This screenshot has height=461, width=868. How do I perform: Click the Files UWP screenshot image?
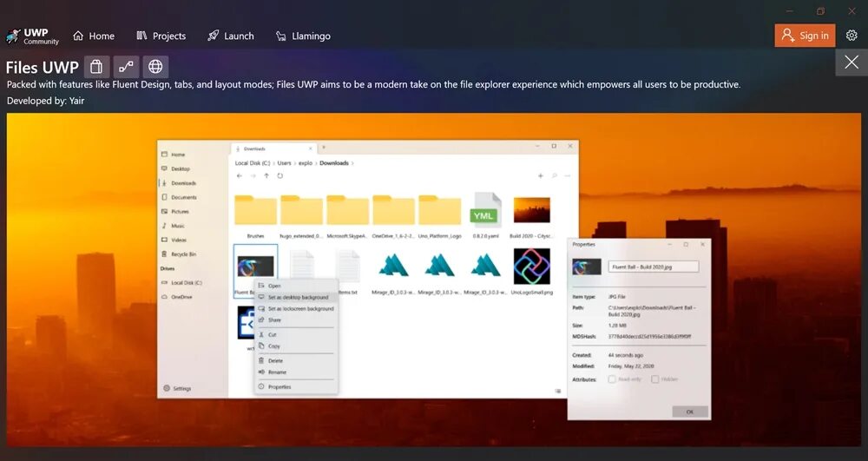(433, 280)
